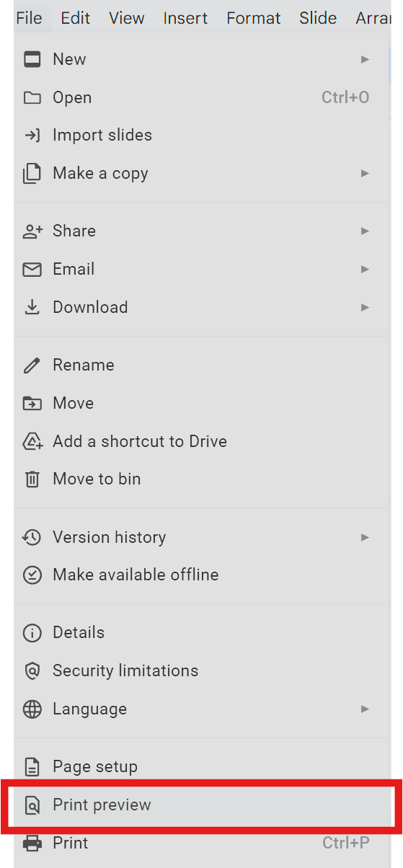The height and width of the screenshot is (868, 403).
Task: Click the Add shortcut to Drive icon
Action: click(x=32, y=441)
